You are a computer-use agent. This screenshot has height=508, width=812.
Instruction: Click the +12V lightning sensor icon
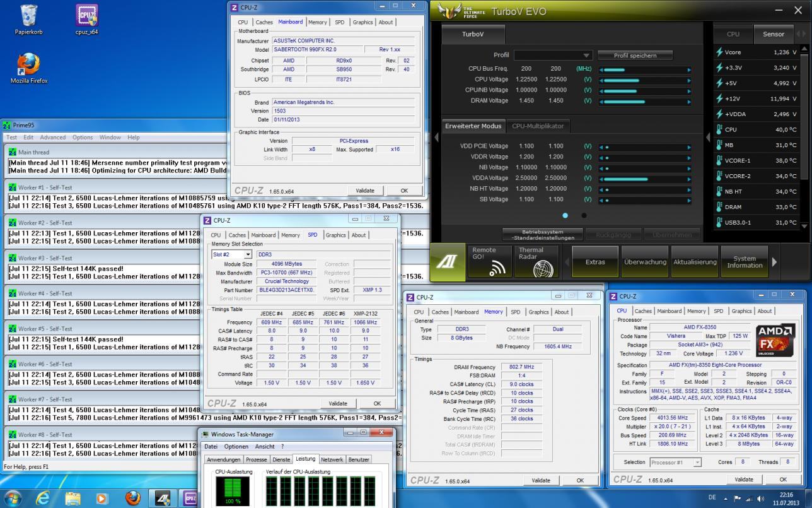719,98
